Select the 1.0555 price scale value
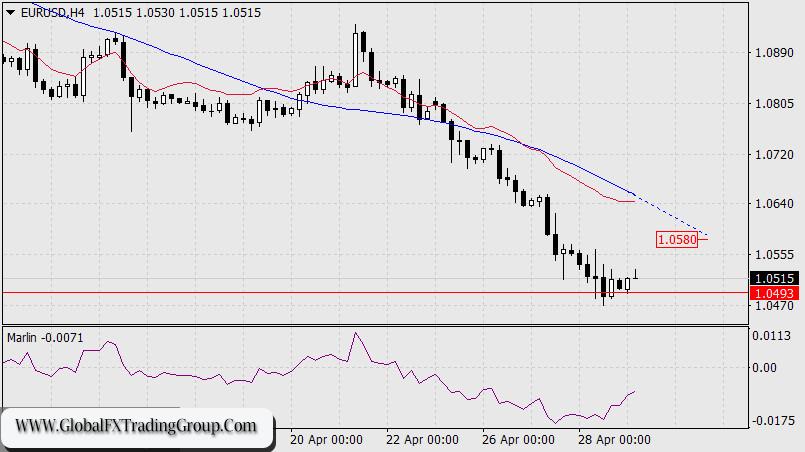Screen dimensions: 805x452 pyautogui.click(x=774, y=254)
